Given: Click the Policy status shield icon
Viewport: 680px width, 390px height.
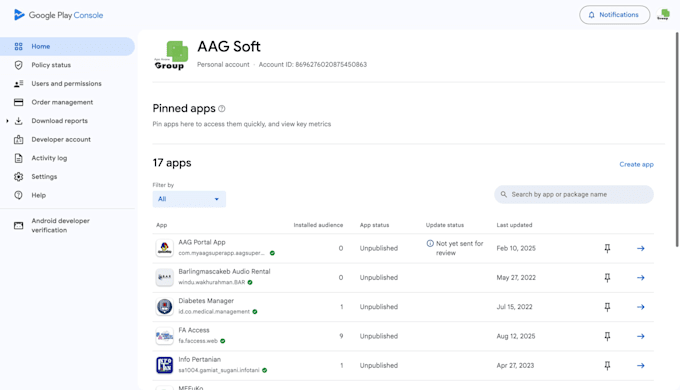Looking at the screenshot, I should (18, 65).
